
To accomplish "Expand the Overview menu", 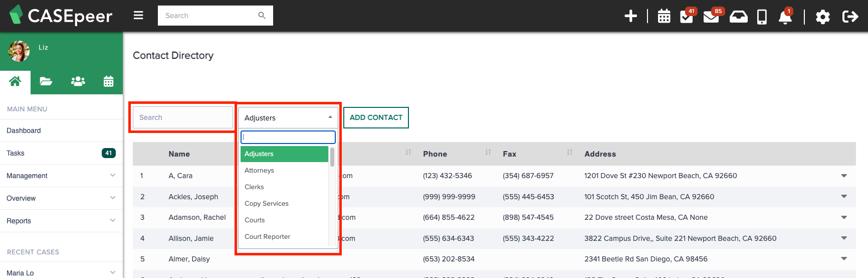I will click(x=61, y=198).
